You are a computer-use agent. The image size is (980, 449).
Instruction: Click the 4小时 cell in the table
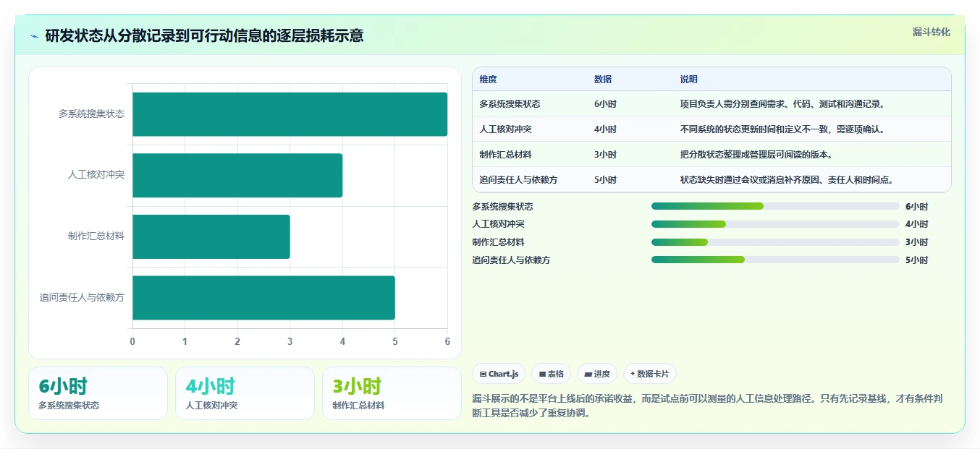coord(605,129)
